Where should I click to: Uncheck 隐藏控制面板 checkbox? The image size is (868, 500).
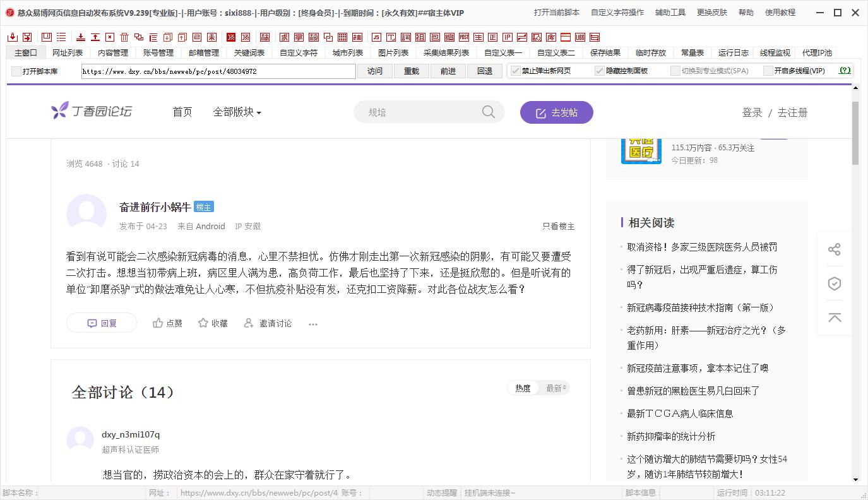pyautogui.click(x=600, y=71)
